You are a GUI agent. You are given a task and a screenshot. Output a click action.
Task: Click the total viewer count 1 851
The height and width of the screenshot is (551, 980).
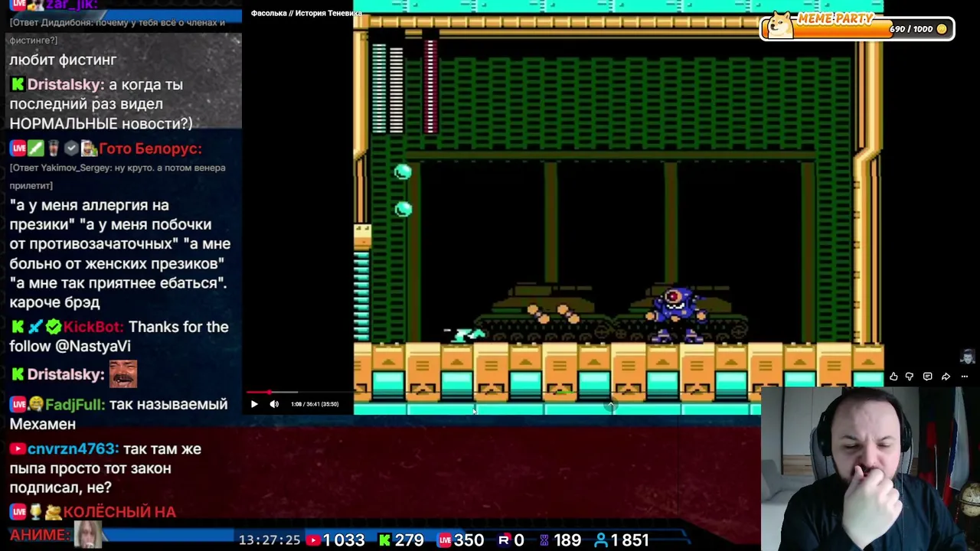pos(630,540)
